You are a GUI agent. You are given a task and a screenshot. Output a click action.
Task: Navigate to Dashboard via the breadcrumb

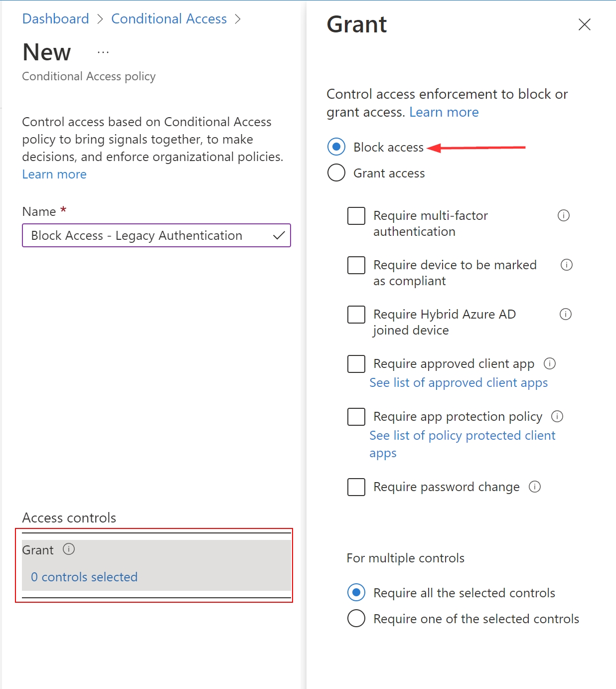[x=55, y=18]
